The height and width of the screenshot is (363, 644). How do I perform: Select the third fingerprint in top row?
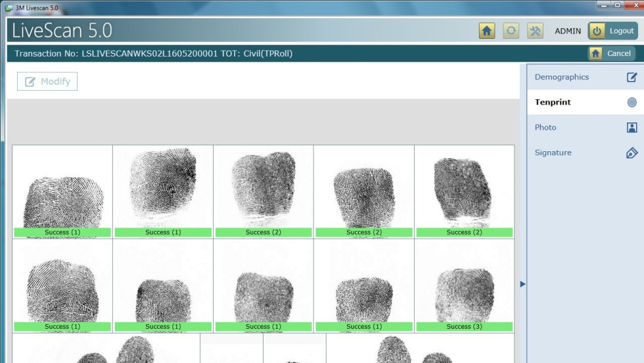(264, 191)
